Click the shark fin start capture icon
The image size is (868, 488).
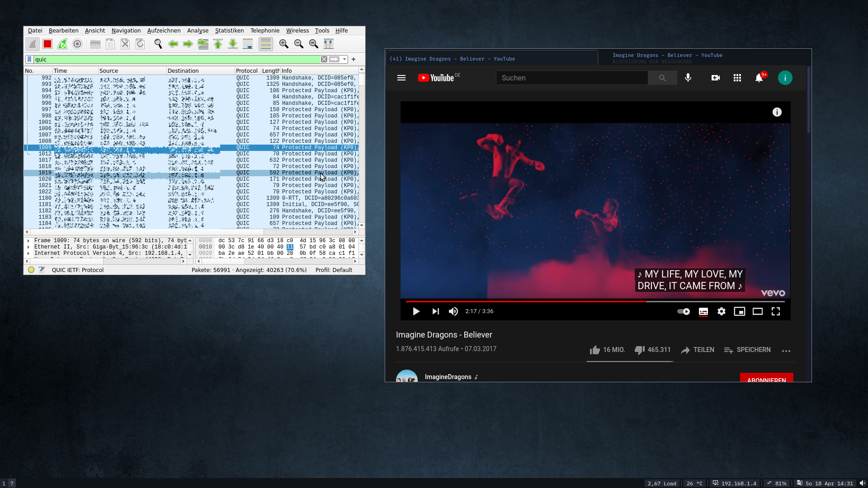[32, 44]
